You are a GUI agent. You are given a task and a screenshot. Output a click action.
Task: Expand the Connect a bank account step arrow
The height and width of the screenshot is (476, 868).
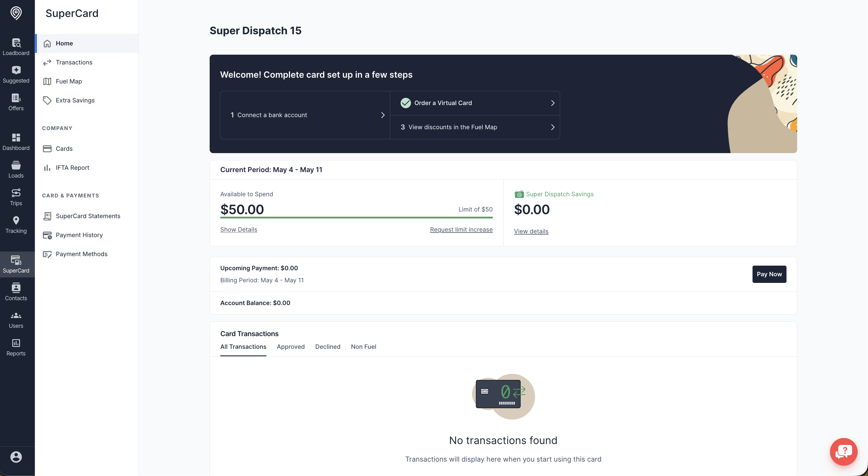pos(382,115)
